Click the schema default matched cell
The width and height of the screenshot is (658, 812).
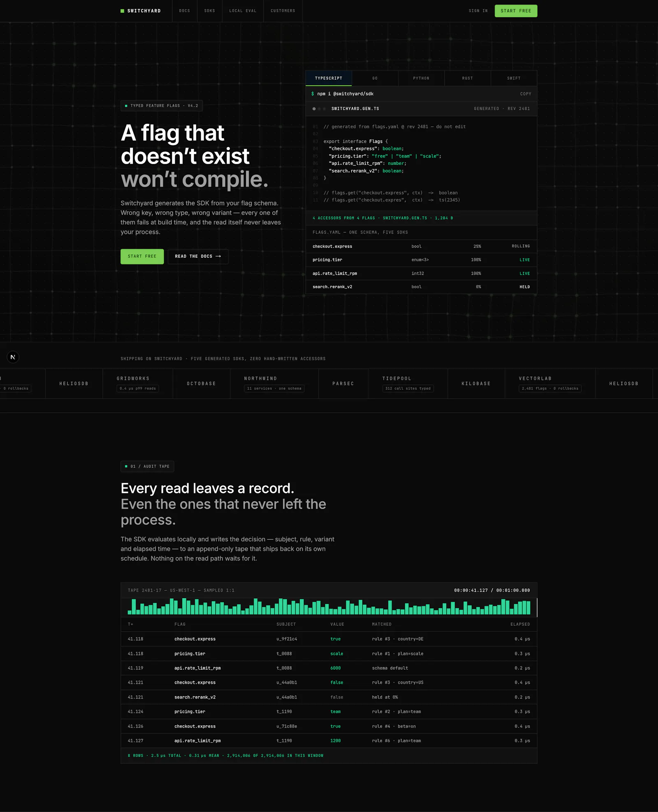pyautogui.click(x=390, y=668)
